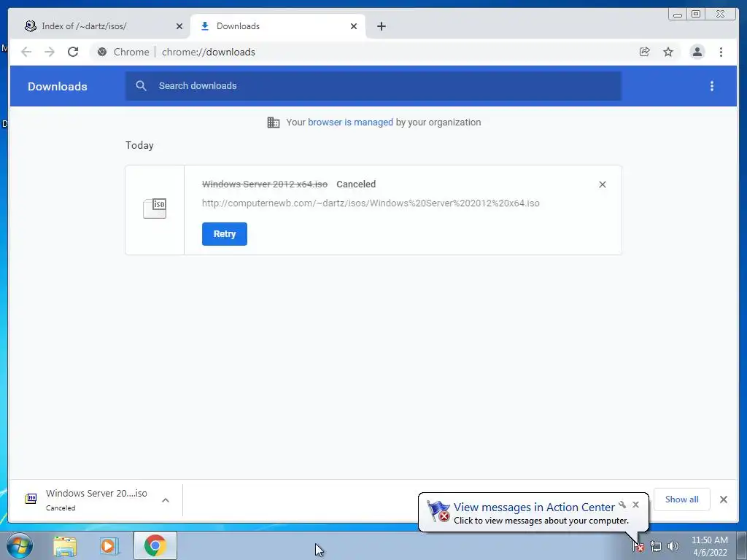
Task: Open the Windows Start menu
Action: click(x=20, y=545)
